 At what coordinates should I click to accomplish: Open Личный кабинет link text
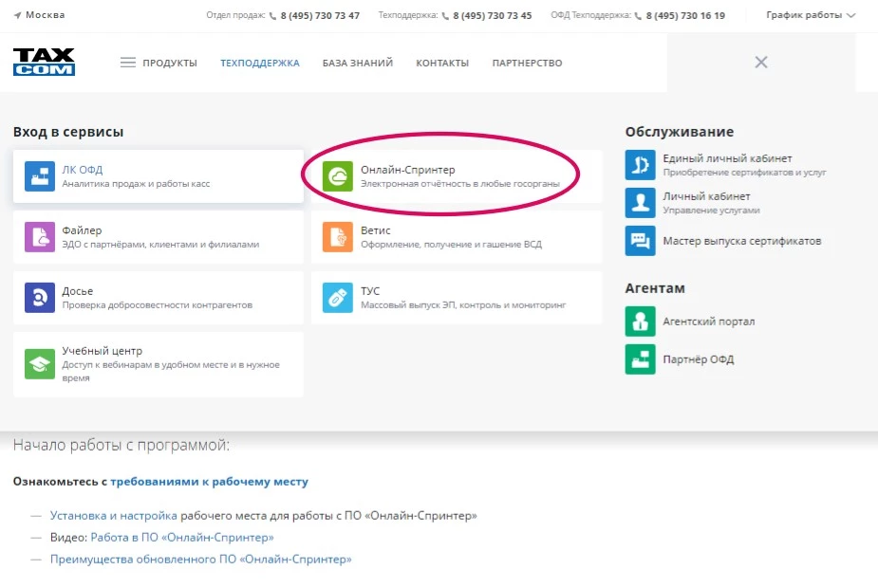coord(706,196)
